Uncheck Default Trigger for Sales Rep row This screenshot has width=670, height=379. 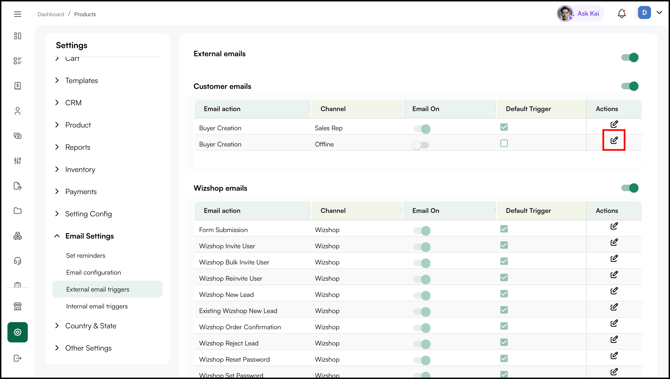[x=504, y=127]
